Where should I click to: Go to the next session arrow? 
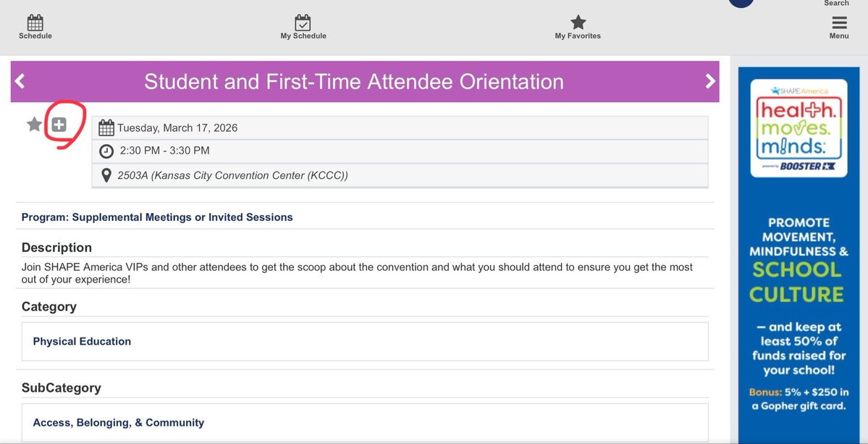click(x=710, y=81)
